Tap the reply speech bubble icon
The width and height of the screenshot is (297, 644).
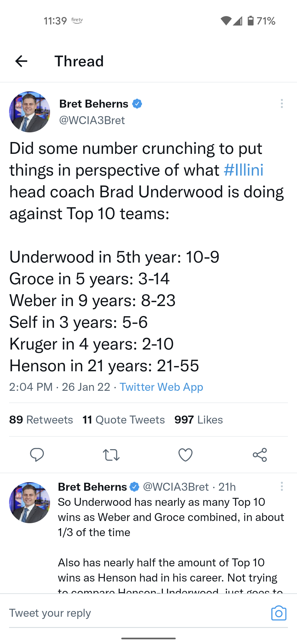(x=37, y=455)
